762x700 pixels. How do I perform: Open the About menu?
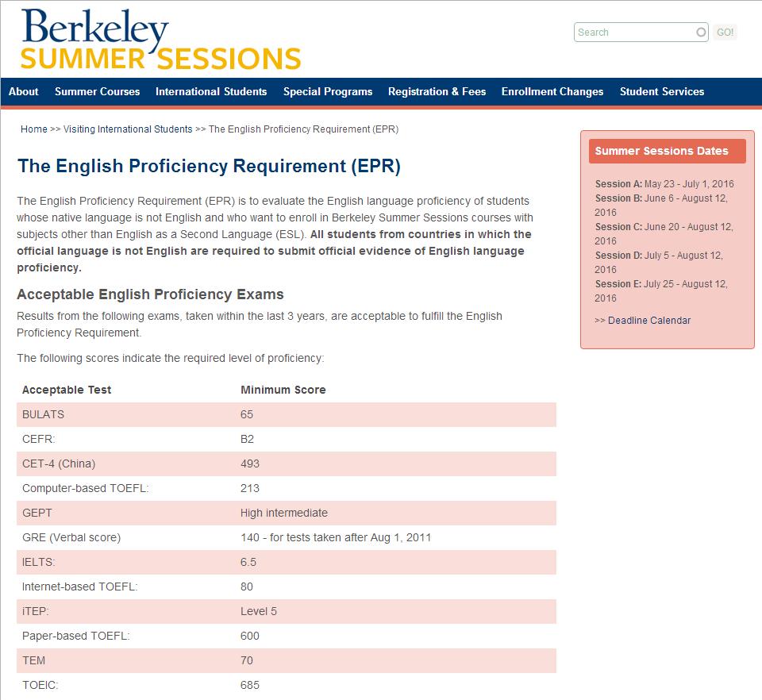pyautogui.click(x=23, y=91)
